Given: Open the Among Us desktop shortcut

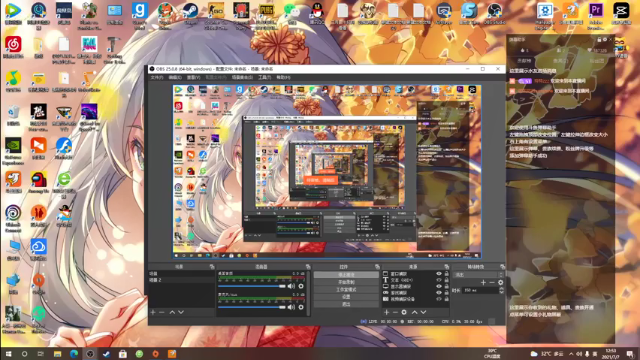Looking at the screenshot, I should click(x=38, y=182).
